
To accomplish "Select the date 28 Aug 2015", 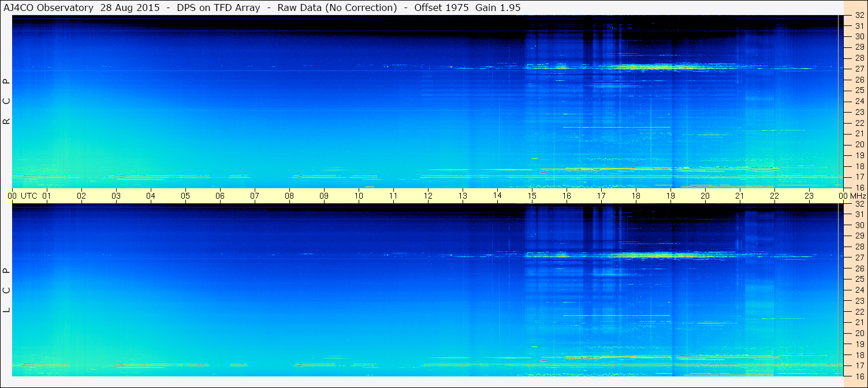I will pos(131,8).
